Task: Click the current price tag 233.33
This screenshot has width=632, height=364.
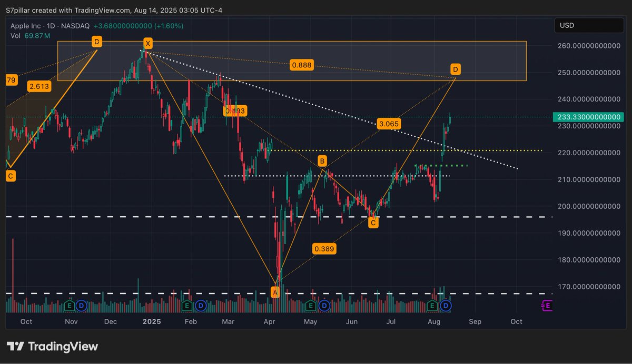Action: click(x=589, y=117)
